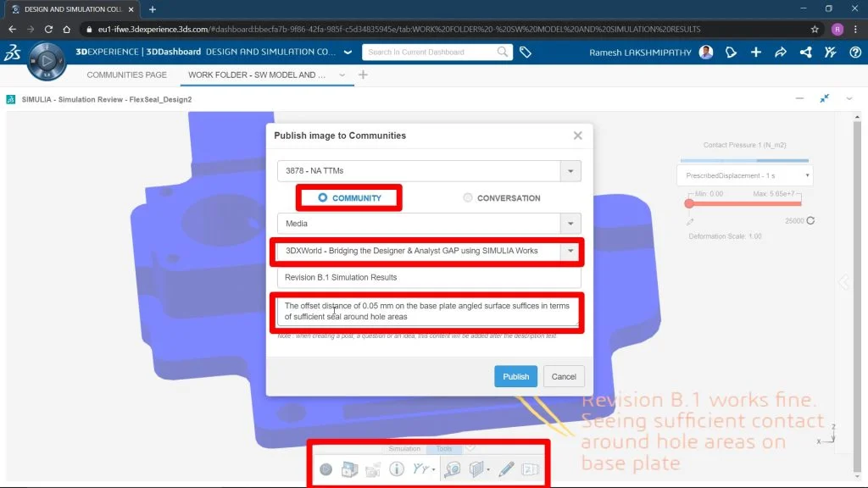Select the pencil annotation tool
This screenshot has width=868, height=488.
point(506,469)
